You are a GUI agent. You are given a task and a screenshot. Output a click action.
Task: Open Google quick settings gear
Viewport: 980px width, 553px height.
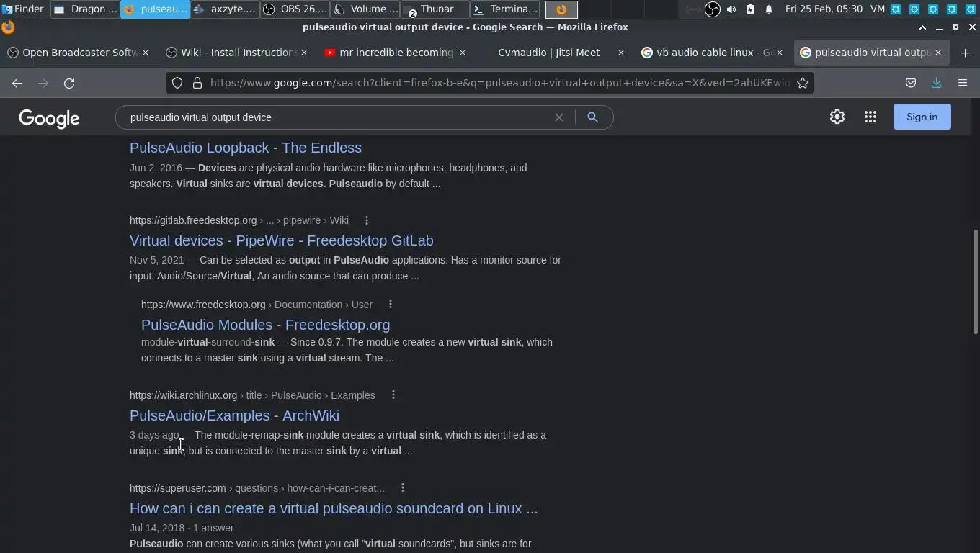837,117
